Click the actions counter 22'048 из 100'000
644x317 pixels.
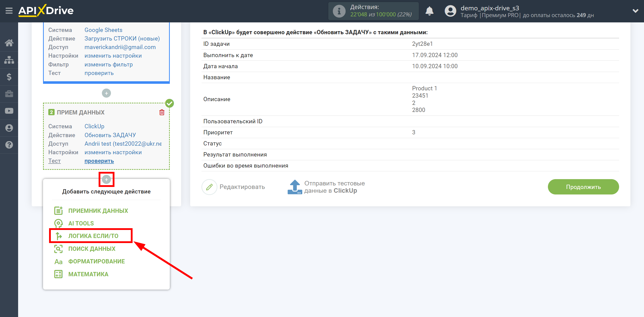pyautogui.click(x=381, y=15)
